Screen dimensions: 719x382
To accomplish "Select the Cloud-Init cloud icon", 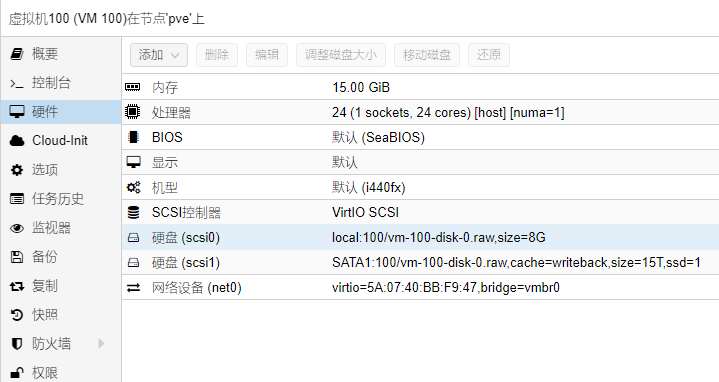I will coord(17,141).
